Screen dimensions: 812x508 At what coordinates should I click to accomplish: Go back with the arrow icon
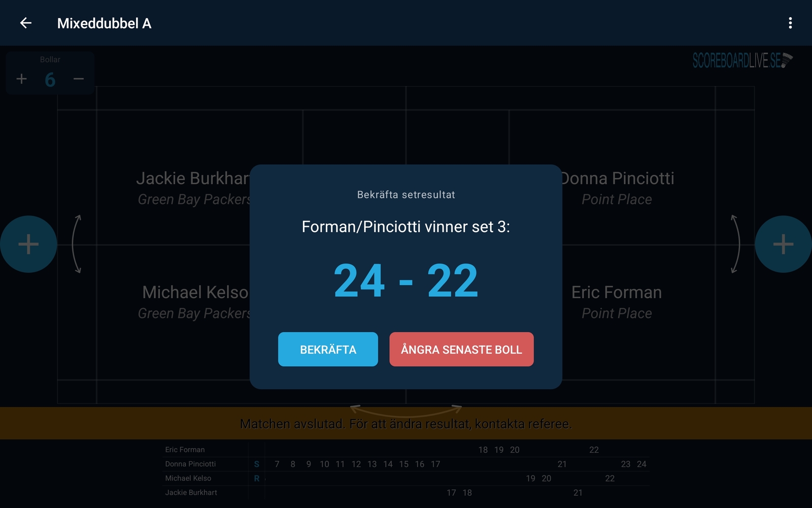pyautogui.click(x=26, y=23)
